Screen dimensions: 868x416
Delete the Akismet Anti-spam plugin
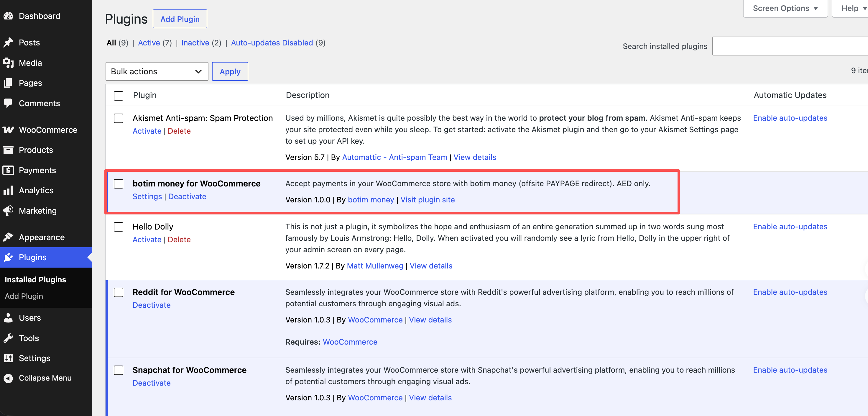click(179, 131)
